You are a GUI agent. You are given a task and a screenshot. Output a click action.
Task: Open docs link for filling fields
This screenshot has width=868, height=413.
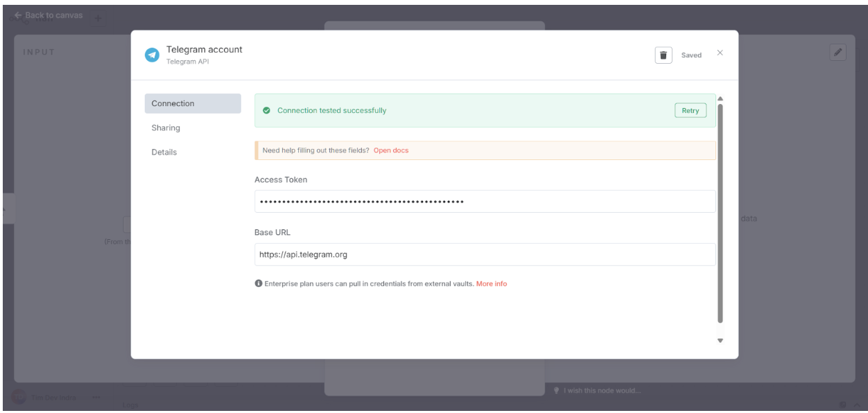tap(391, 150)
